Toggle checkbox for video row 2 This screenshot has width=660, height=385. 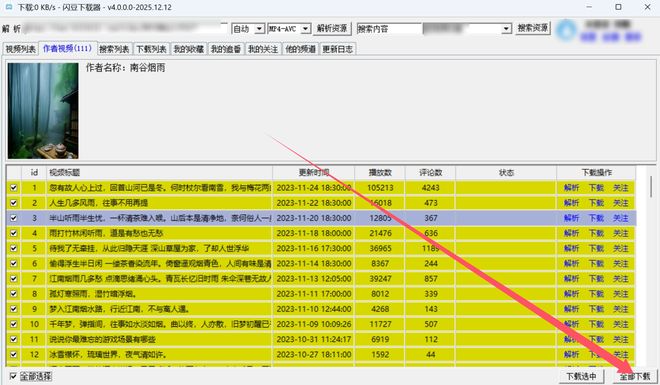pyautogui.click(x=14, y=203)
